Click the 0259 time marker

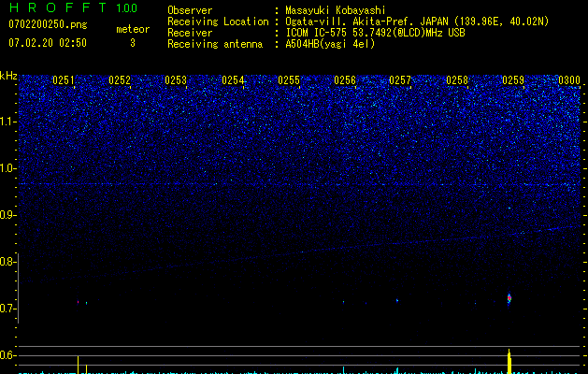(x=513, y=80)
